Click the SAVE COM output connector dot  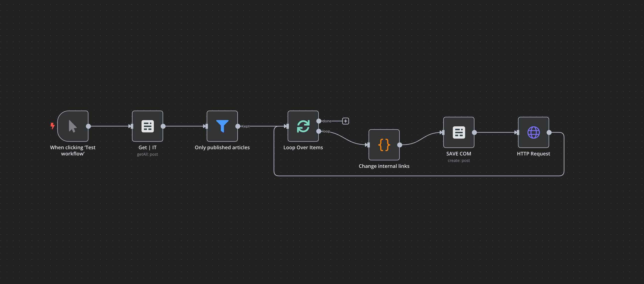474,133
